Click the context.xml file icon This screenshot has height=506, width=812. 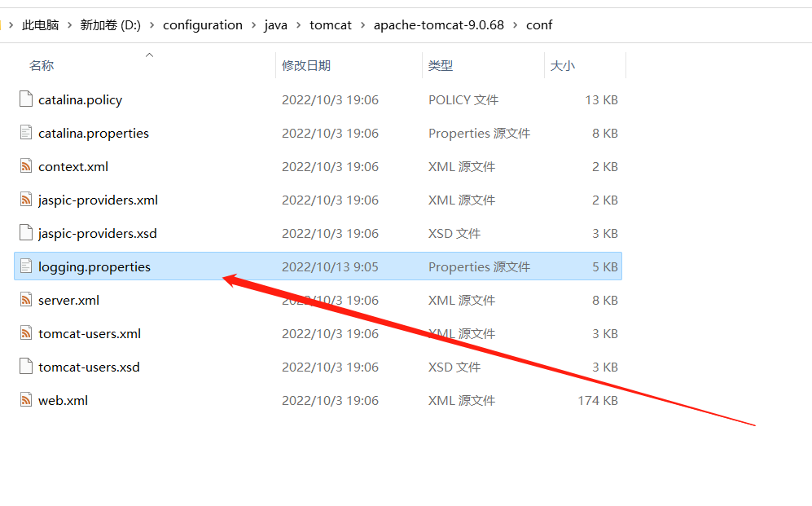26,166
